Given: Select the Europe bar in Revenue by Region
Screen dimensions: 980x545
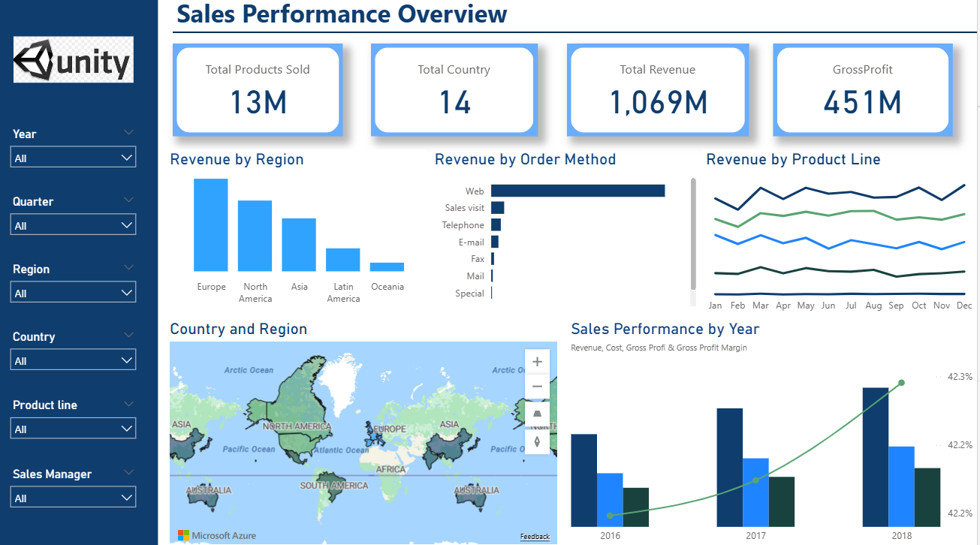Looking at the screenshot, I should pyautogui.click(x=211, y=224).
